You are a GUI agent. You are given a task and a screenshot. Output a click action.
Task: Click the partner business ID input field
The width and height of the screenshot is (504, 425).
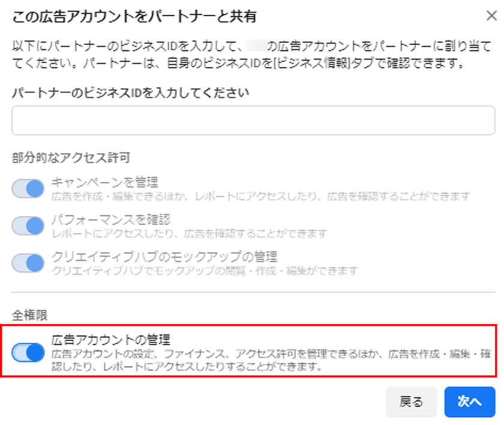pyautogui.click(x=251, y=121)
